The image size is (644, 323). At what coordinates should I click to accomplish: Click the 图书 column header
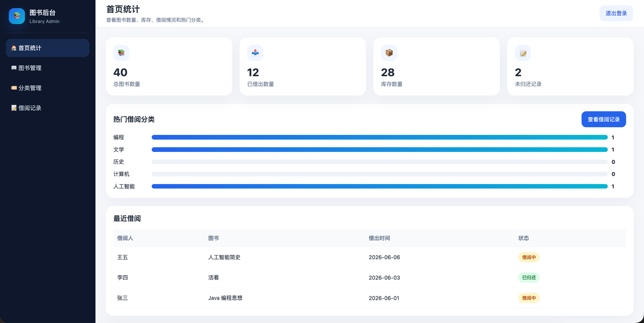pos(214,238)
